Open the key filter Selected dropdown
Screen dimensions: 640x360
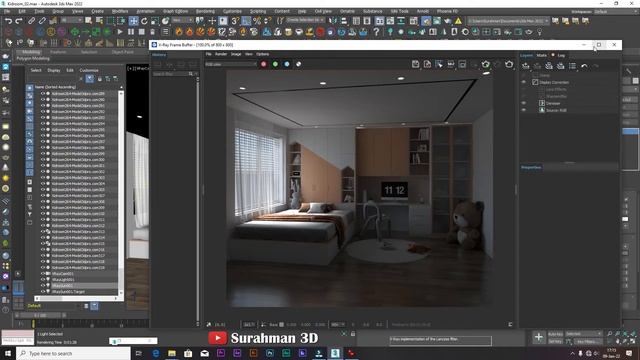583,334
